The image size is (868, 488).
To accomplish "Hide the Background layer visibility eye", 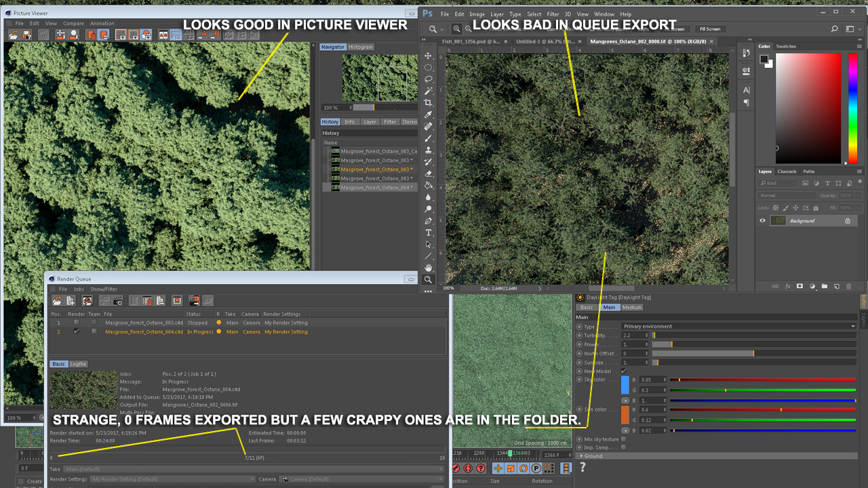I will point(762,221).
